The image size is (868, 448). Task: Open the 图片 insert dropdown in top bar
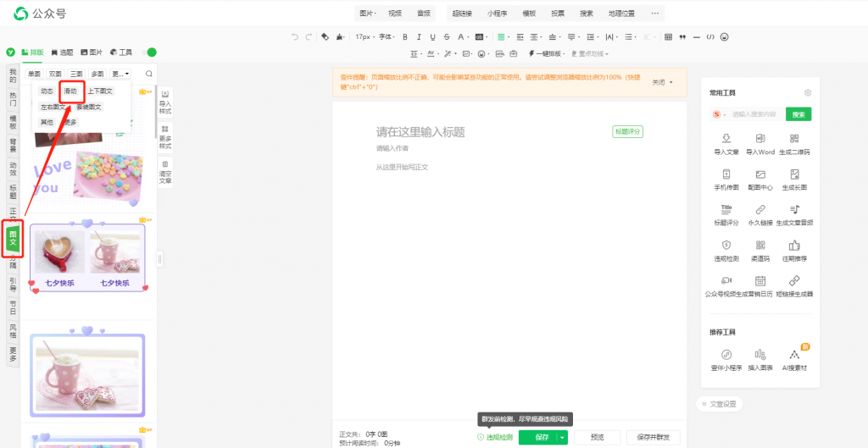coord(368,14)
